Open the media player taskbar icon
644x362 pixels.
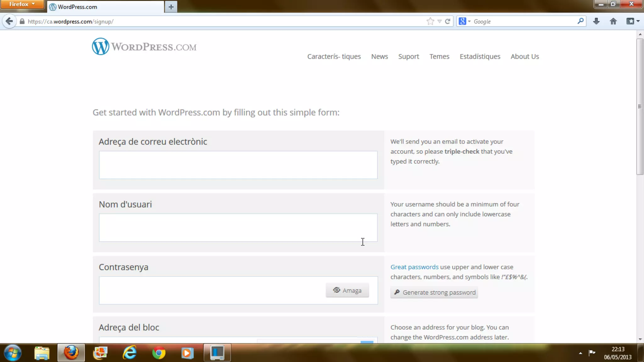pos(188,353)
